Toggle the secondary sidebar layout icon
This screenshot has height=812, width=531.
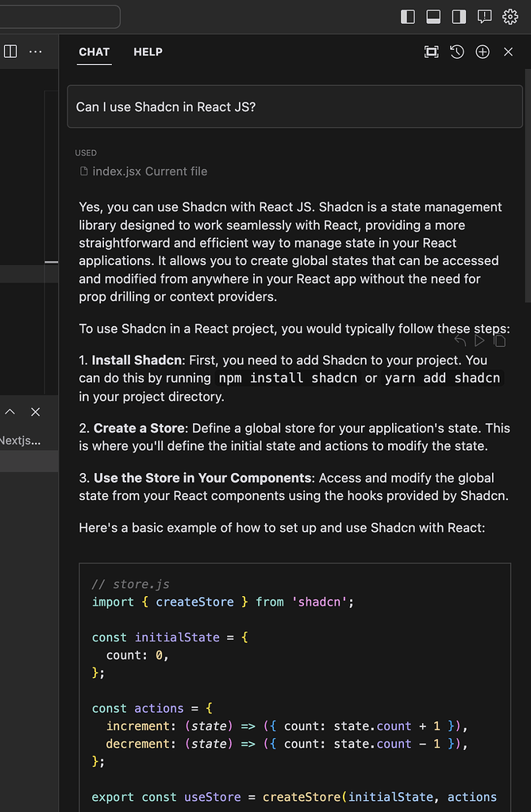(459, 17)
